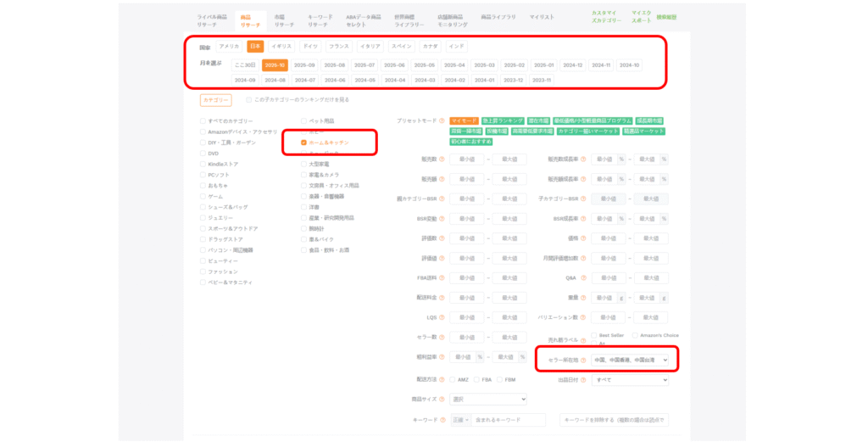
Task: Select アメリカ as the marketplace country
Action: [229, 47]
